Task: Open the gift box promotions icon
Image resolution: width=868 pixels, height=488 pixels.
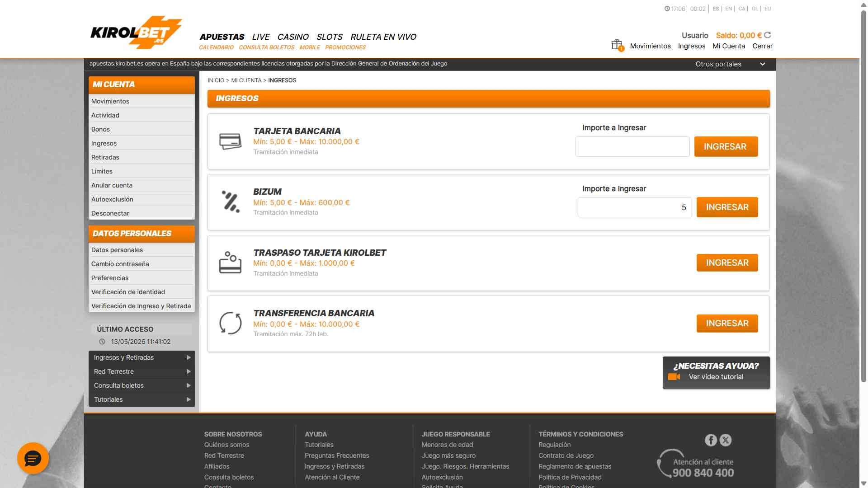Action: [x=617, y=45]
